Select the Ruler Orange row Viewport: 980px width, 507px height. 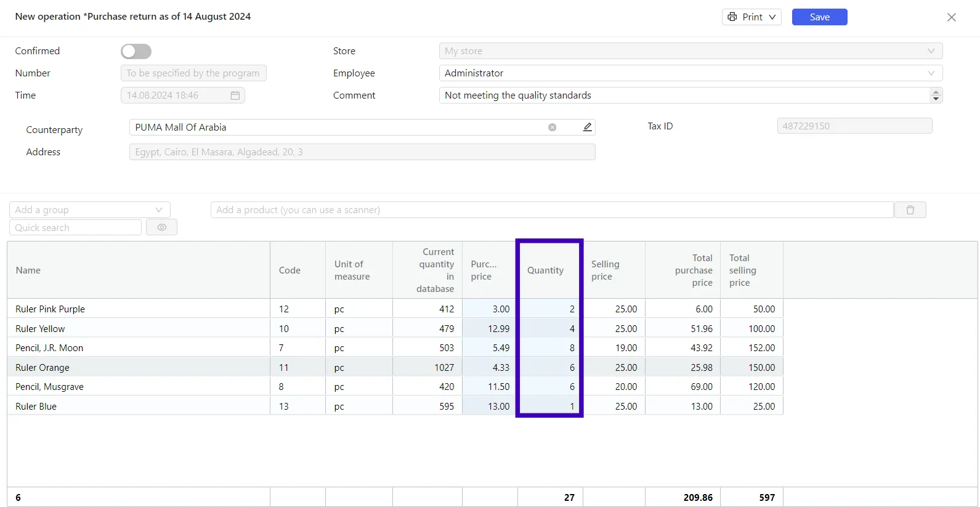point(395,368)
